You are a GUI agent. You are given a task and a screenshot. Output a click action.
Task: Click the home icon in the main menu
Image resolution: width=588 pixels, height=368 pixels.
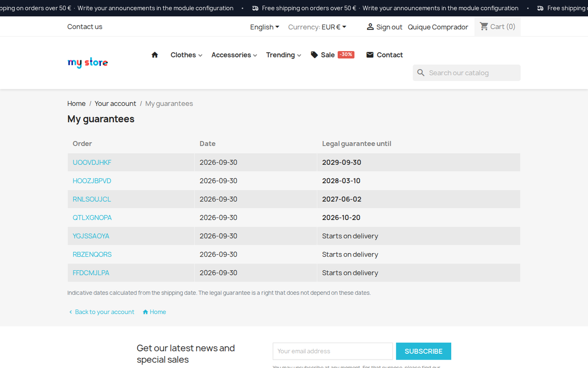[x=155, y=55]
